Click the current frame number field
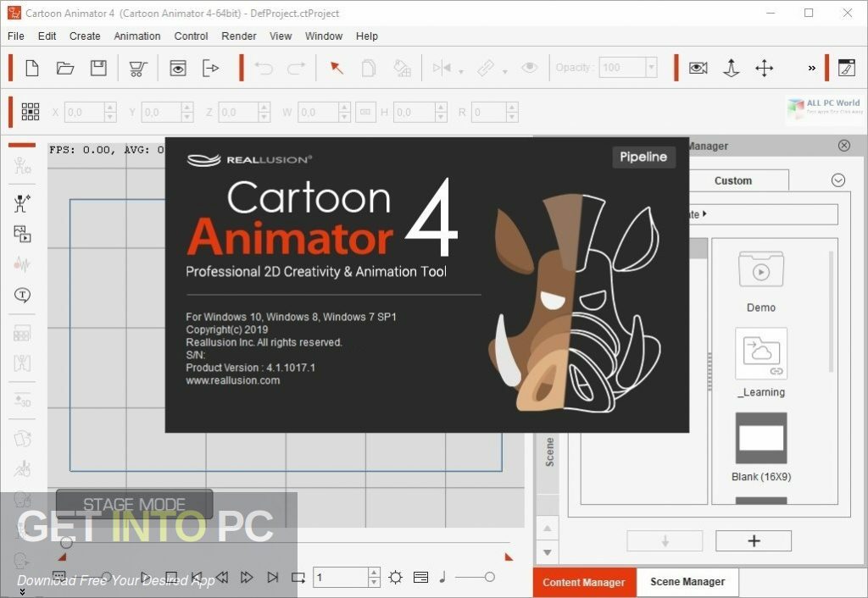This screenshot has height=598, width=868. [x=341, y=577]
